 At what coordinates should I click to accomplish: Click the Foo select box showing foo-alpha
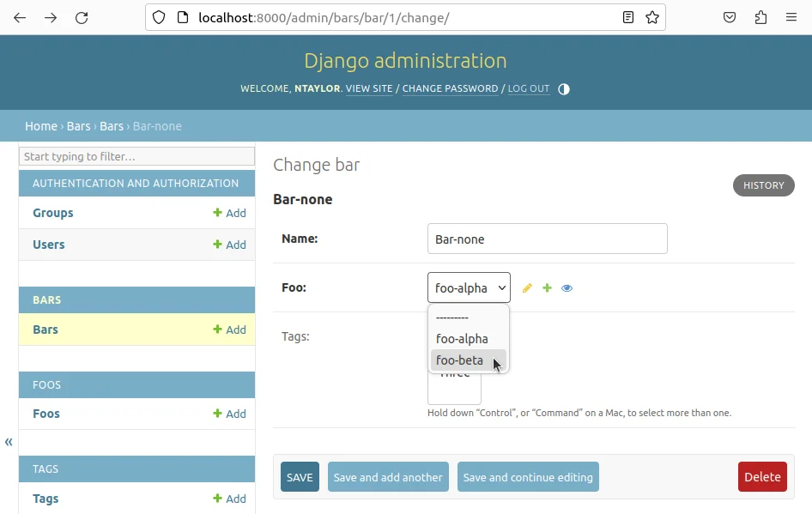pyautogui.click(x=469, y=288)
